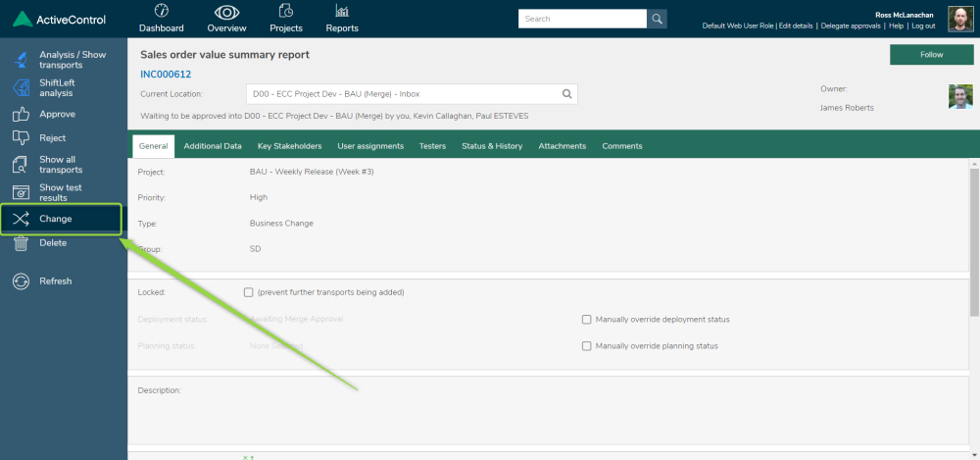The height and width of the screenshot is (460, 980).
Task: Click the 'Sales order value summary report' title
Action: [225, 55]
